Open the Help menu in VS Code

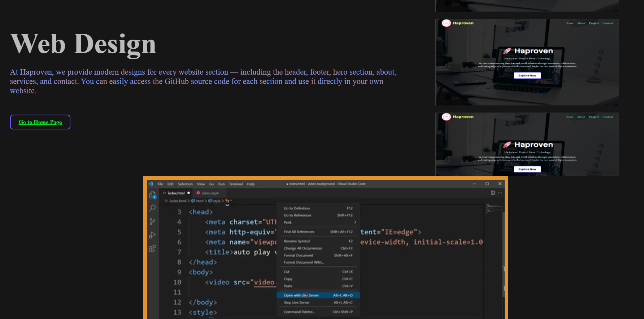pos(251,184)
